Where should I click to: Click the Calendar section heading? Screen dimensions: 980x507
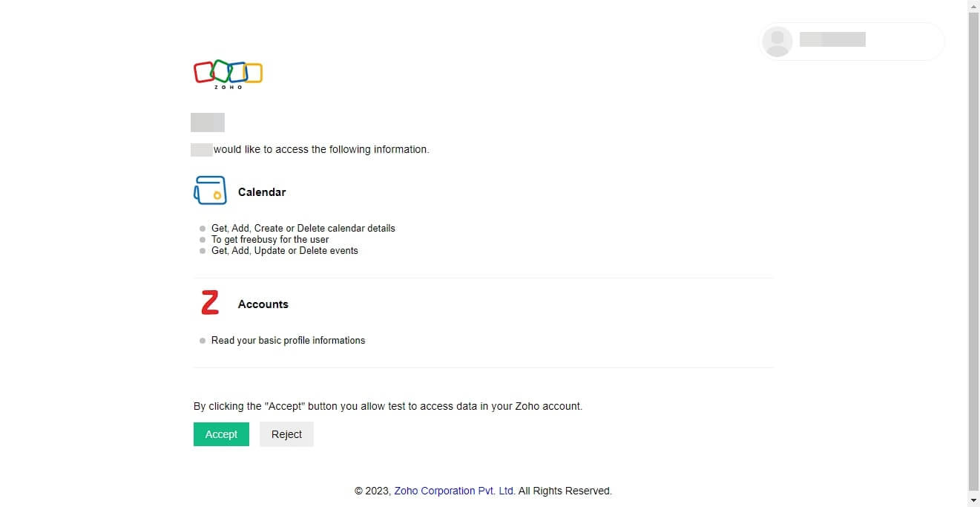(261, 192)
